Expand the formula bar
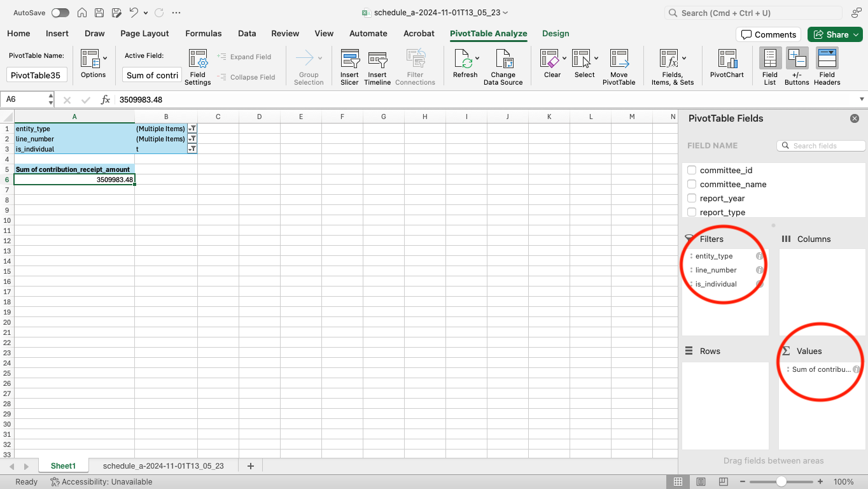 [862, 99]
